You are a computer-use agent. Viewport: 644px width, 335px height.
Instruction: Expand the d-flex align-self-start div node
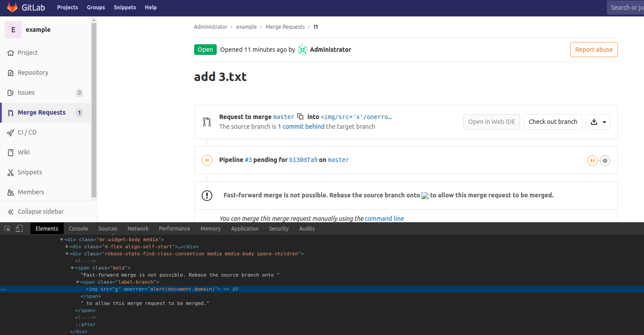coord(67,247)
